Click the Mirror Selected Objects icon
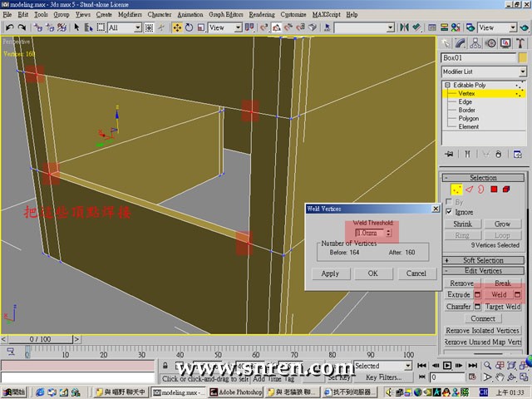The width and height of the screenshot is (532, 399). click(x=404, y=27)
